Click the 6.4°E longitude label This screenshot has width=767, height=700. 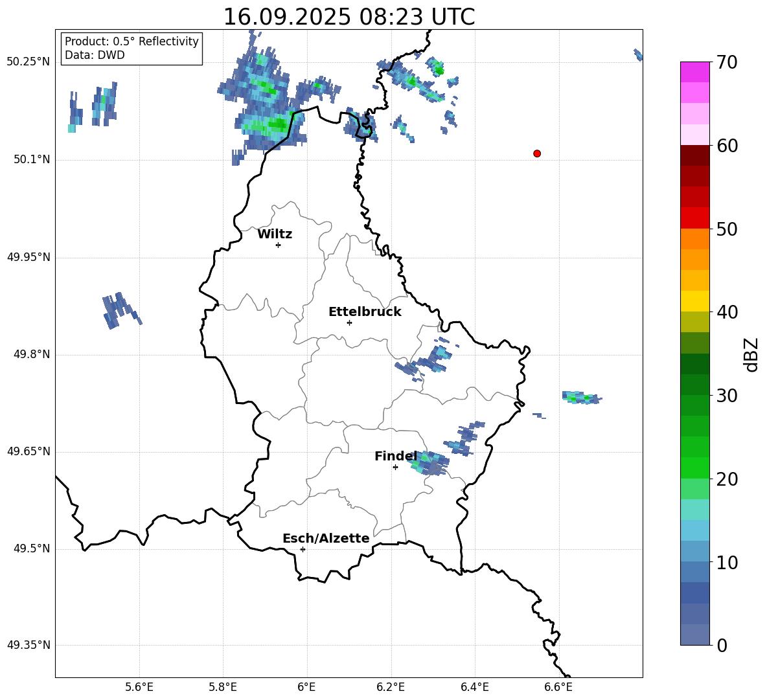coord(474,687)
